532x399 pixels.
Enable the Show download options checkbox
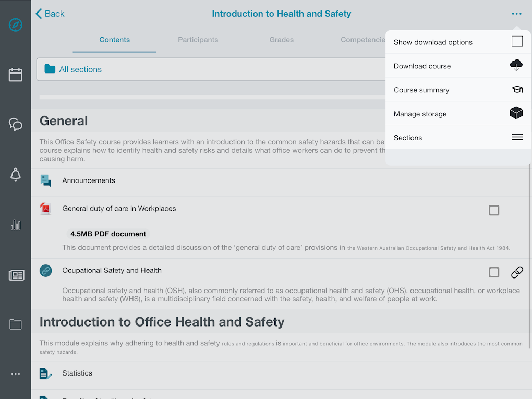pos(517,41)
